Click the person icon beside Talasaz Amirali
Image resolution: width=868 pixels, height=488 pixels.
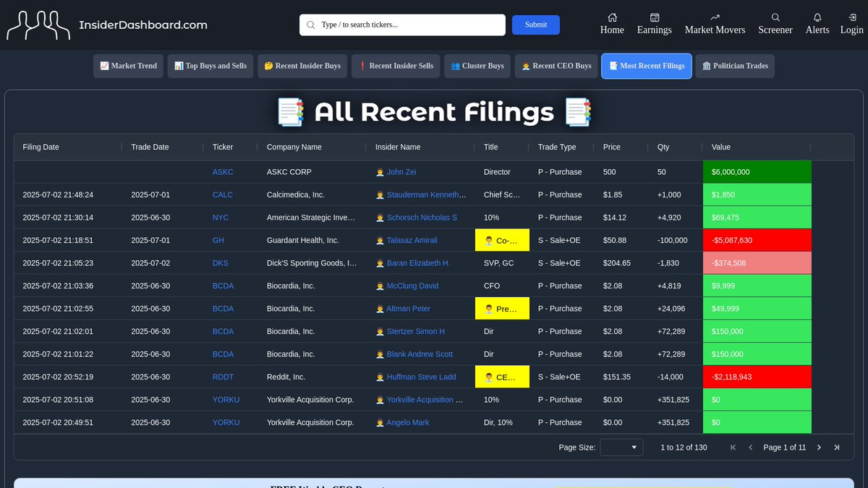click(380, 241)
